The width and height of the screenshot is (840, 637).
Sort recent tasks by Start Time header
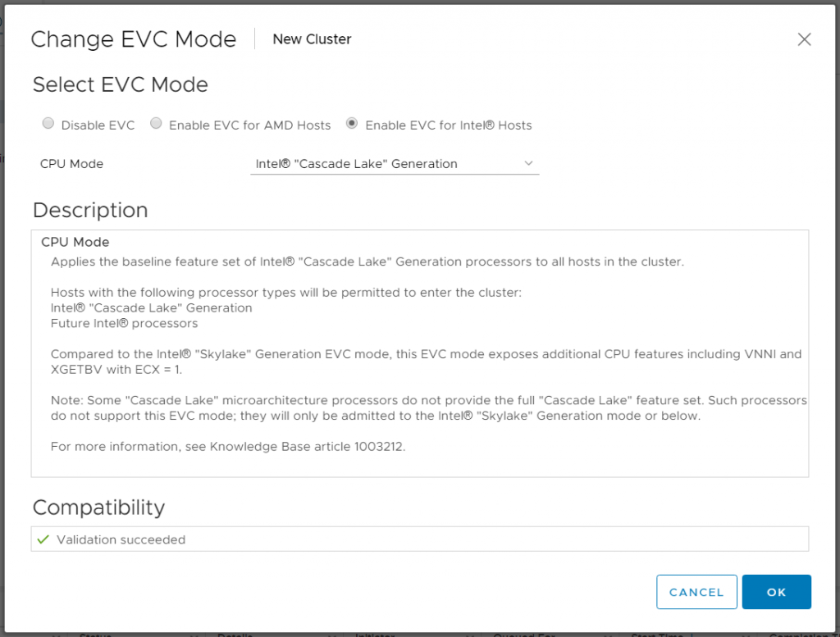pyautogui.click(x=656, y=634)
